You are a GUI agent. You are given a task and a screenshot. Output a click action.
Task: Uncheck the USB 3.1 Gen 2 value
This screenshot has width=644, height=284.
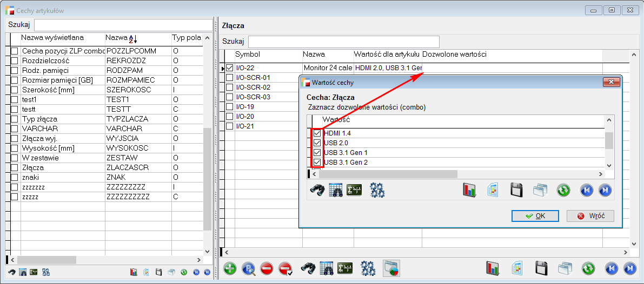pyautogui.click(x=317, y=163)
